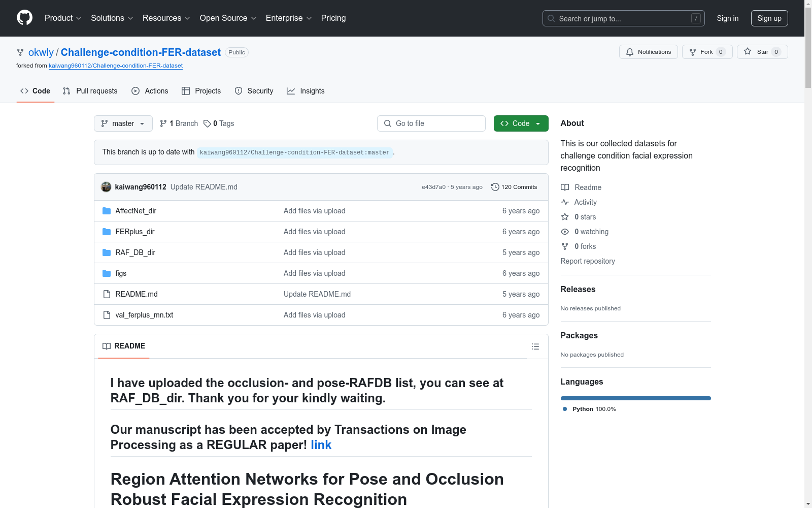Click the eye icon beside 0 watching
This screenshot has width=812, height=508.
tap(565, 232)
